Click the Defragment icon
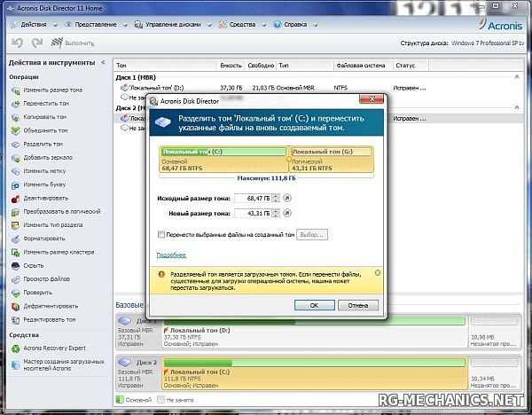 point(16,307)
